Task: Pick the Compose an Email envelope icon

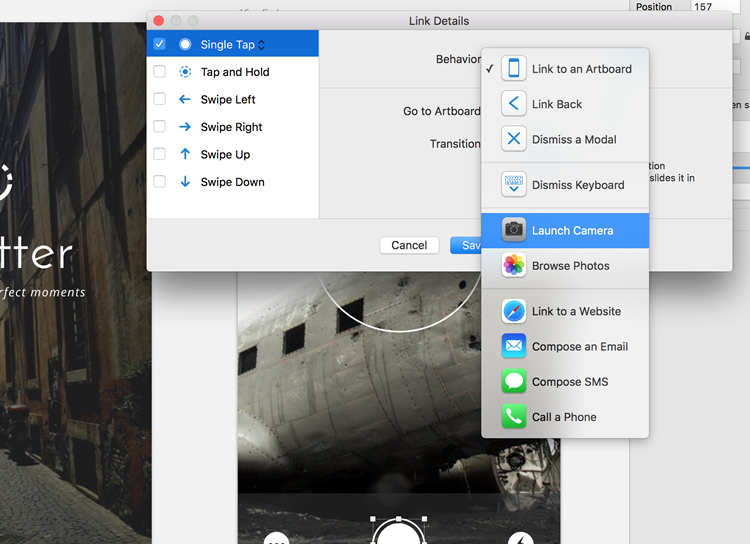Action: (x=514, y=346)
